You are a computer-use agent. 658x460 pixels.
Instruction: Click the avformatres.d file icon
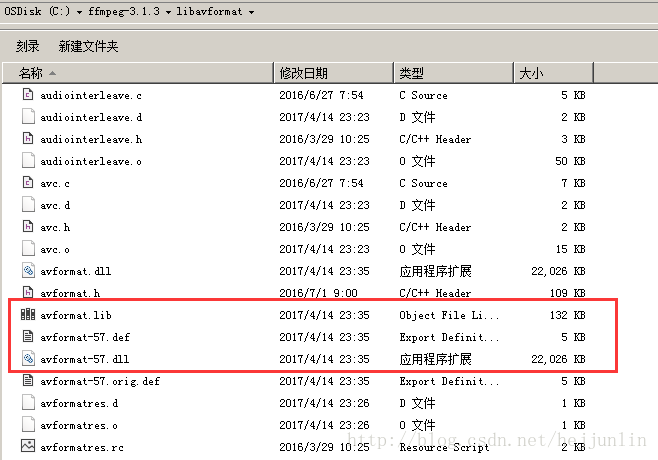click(x=28, y=402)
